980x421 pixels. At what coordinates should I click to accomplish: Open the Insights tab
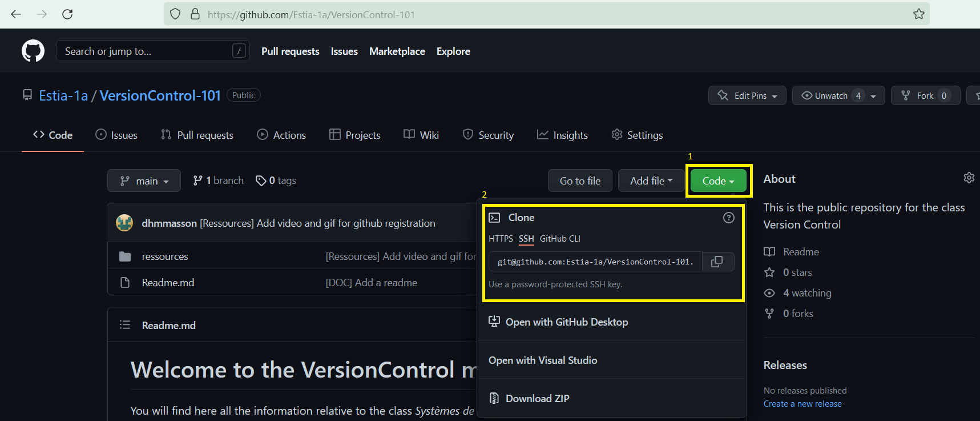[x=562, y=135]
